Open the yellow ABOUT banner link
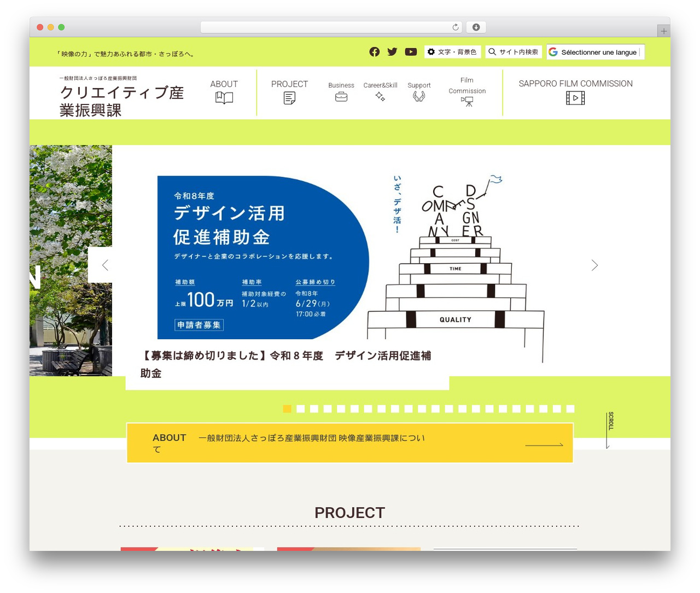The height and width of the screenshot is (593, 700). coord(350,443)
